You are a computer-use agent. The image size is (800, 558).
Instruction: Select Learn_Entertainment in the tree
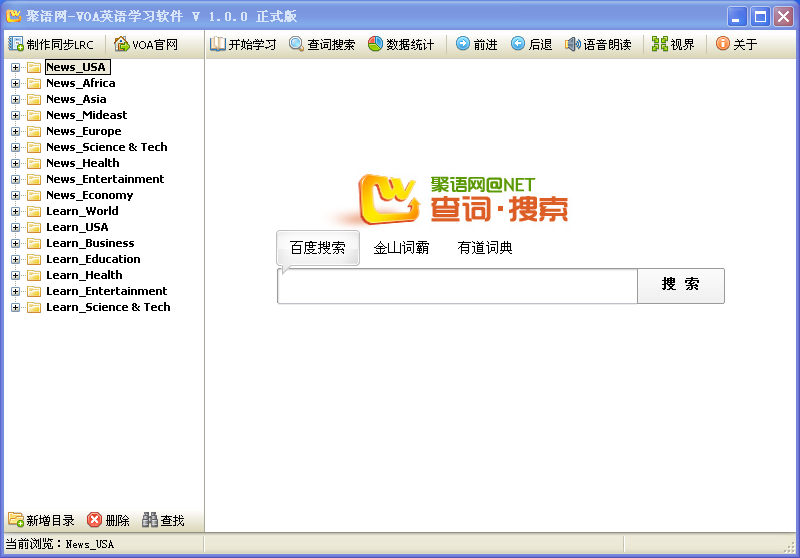tap(107, 291)
